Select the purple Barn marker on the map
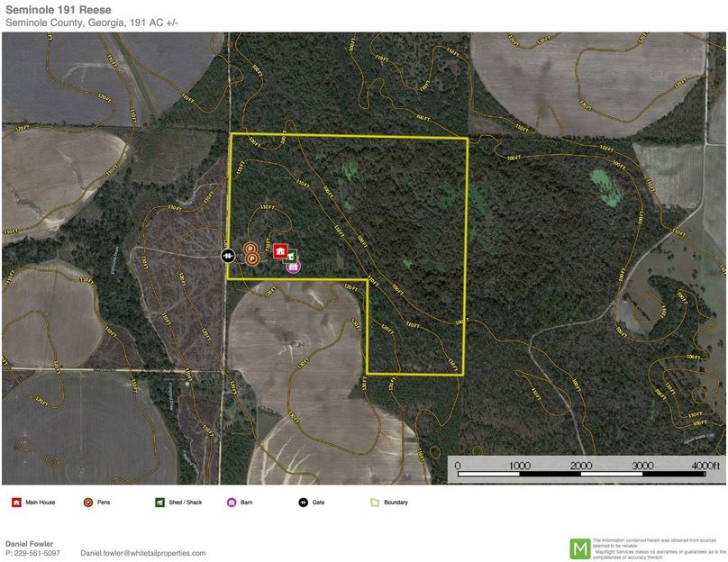Screen dimensions: 728x562 (x=292, y=266)
